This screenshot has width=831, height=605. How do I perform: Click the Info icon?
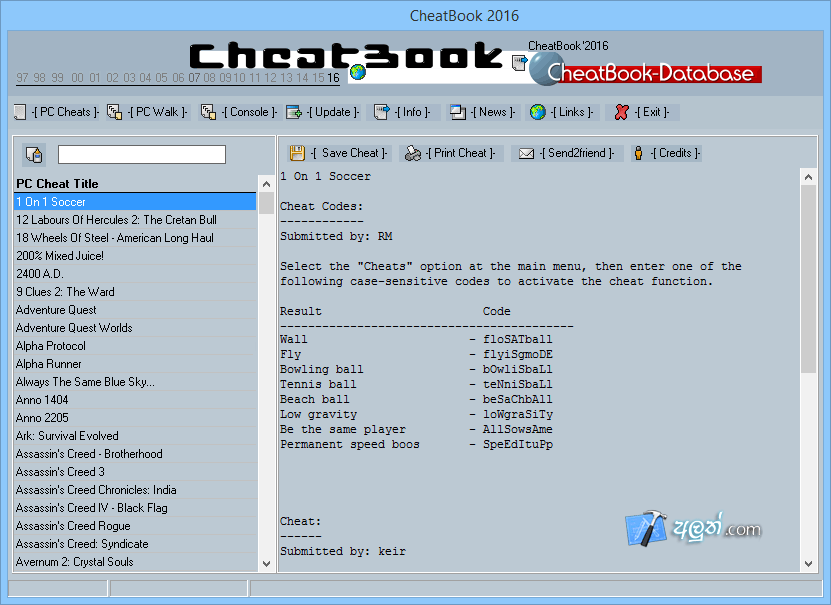(x=382, y=112)
